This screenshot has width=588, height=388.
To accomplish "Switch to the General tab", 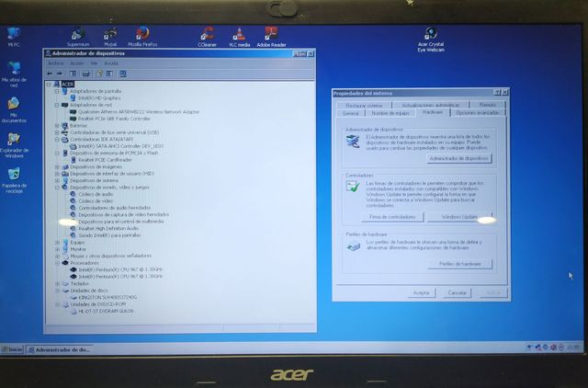I will [351, 113].
